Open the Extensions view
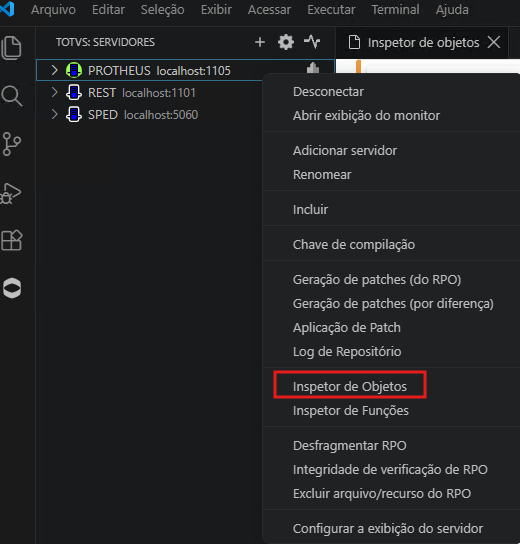 pos(12,240)
